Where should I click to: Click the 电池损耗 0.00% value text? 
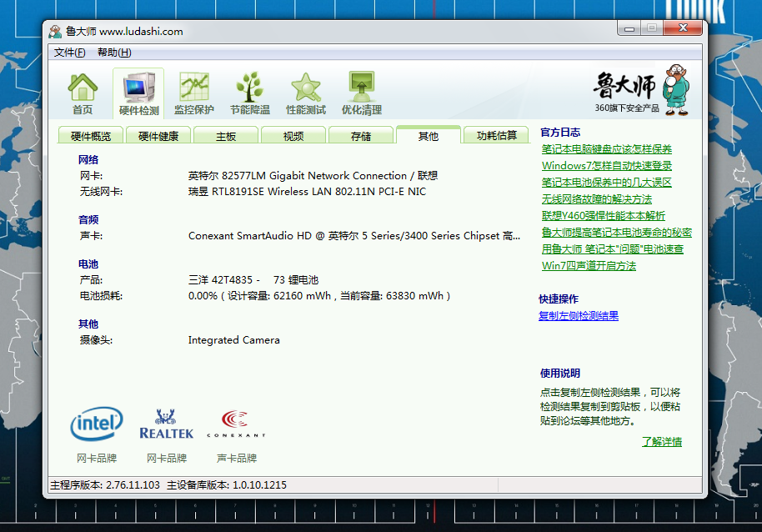[319, 296]
